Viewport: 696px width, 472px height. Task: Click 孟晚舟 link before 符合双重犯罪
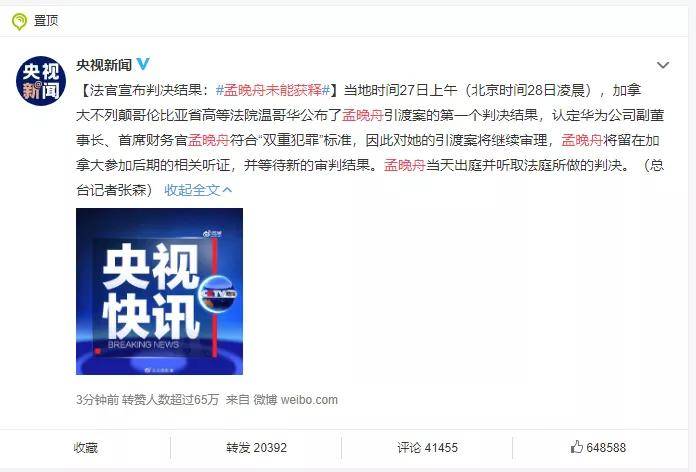209,140
